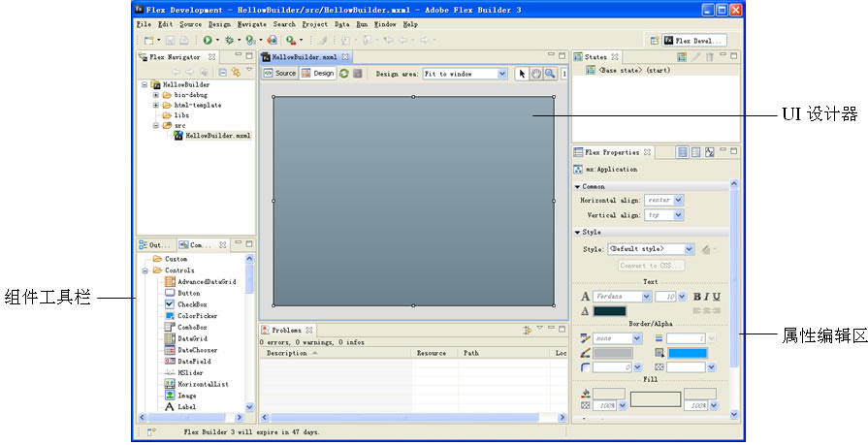Image resolution: width=868 pixels, height=445 pixels.
Task: Click the External Tools run icon
Action: [291, 40]
